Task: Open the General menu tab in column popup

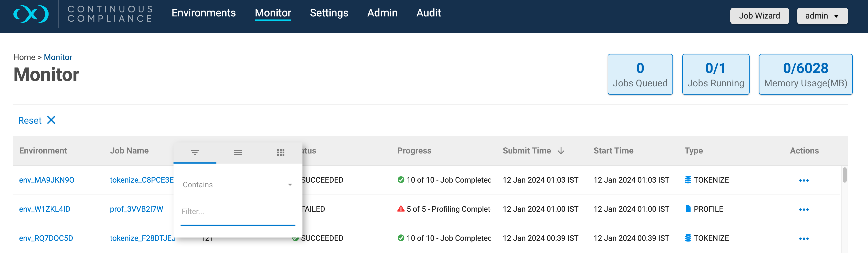Action: point(238,153)
